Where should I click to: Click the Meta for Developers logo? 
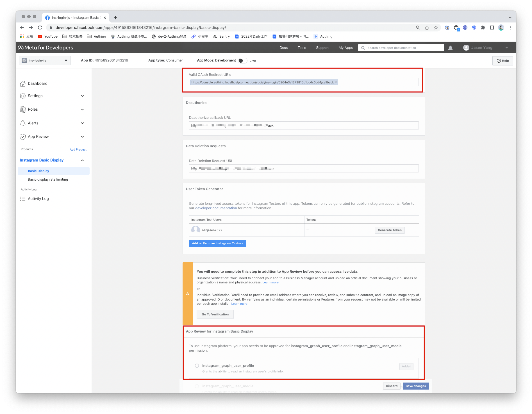pos(46,48)
